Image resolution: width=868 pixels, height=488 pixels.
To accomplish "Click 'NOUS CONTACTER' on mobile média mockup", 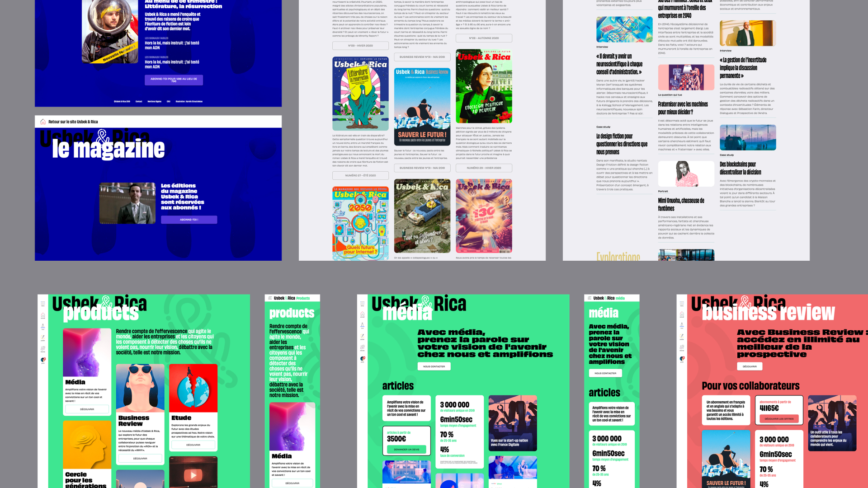I will [605, 373].
